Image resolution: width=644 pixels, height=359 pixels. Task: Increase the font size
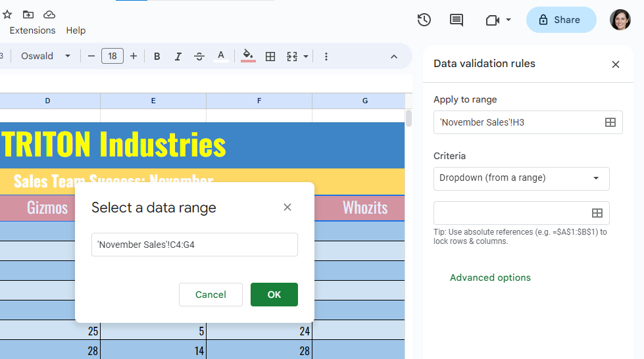coord(134,57)
